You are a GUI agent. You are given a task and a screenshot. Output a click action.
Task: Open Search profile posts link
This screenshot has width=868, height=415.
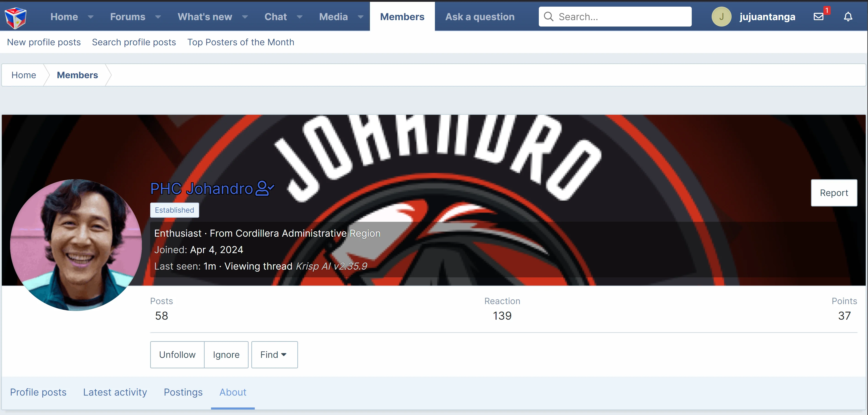coord(134,42)
